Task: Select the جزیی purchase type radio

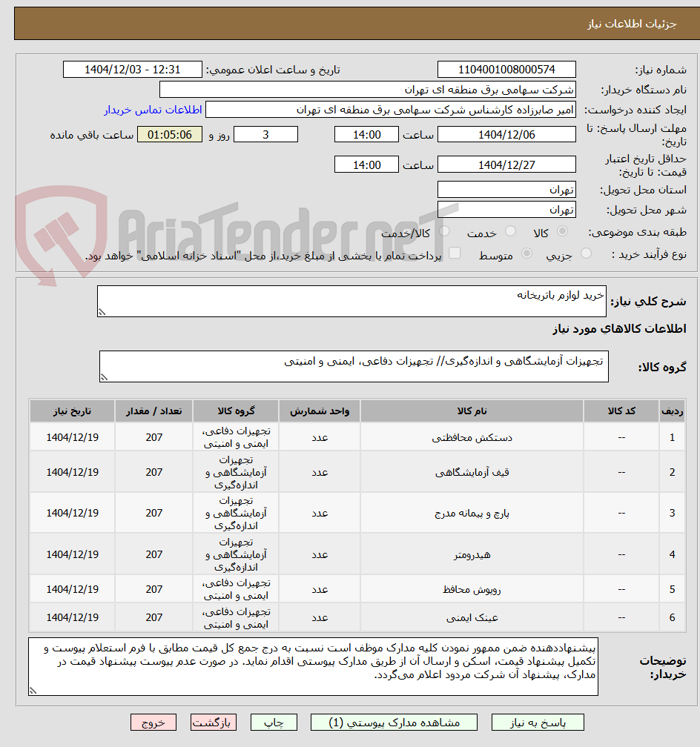Action: 586,253
